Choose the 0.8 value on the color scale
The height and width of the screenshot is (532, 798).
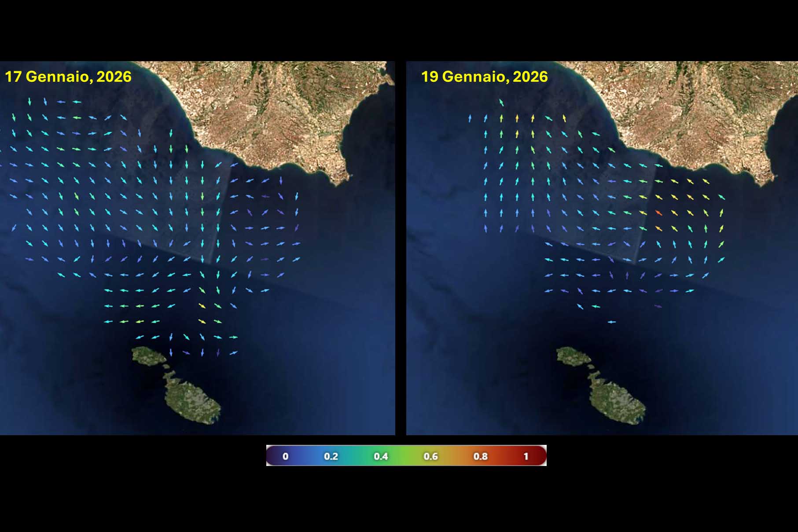[480, 456]
